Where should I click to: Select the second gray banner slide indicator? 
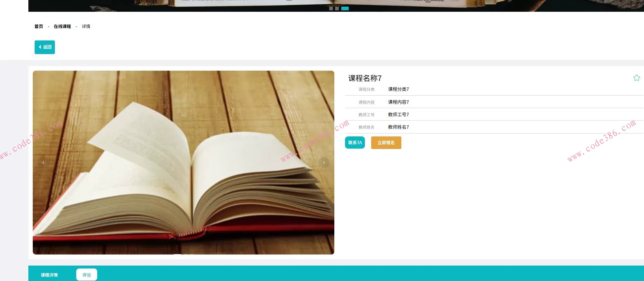click(337, 8)
